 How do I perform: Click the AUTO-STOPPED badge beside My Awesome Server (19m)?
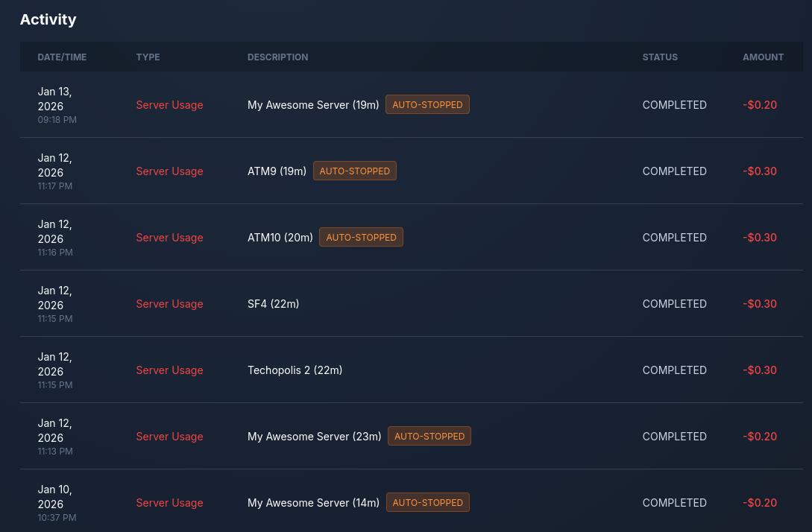427,104
